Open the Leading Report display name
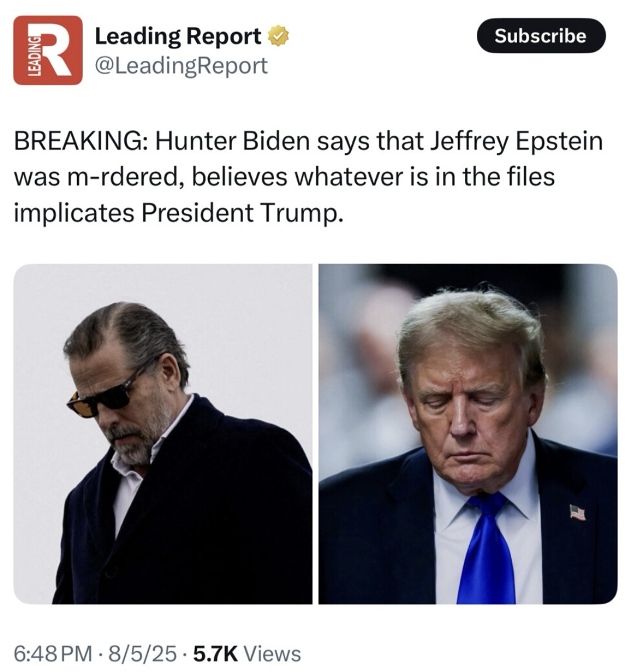Image resolution: width=631 pixels, height=672 pixels. coord(178,36)
